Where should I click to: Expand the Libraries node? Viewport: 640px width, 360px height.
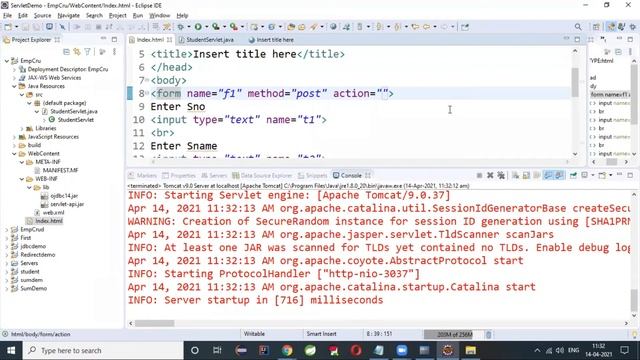coord(22,128)
